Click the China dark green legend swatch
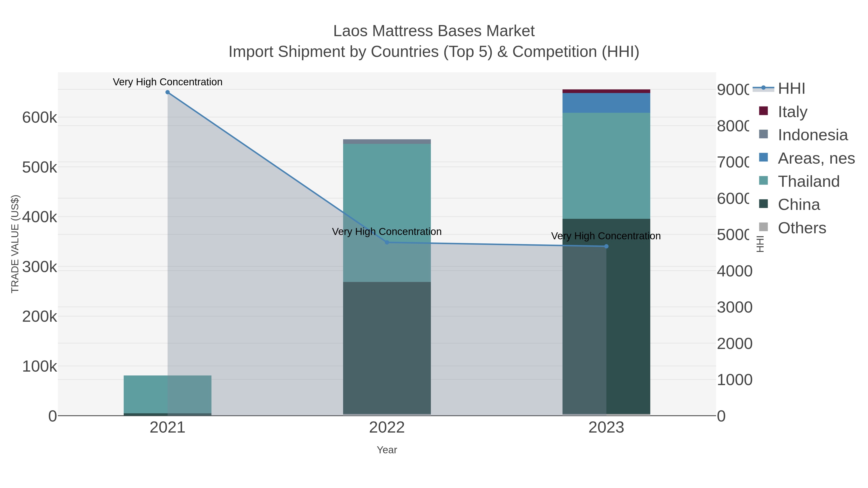 point(764,204)
